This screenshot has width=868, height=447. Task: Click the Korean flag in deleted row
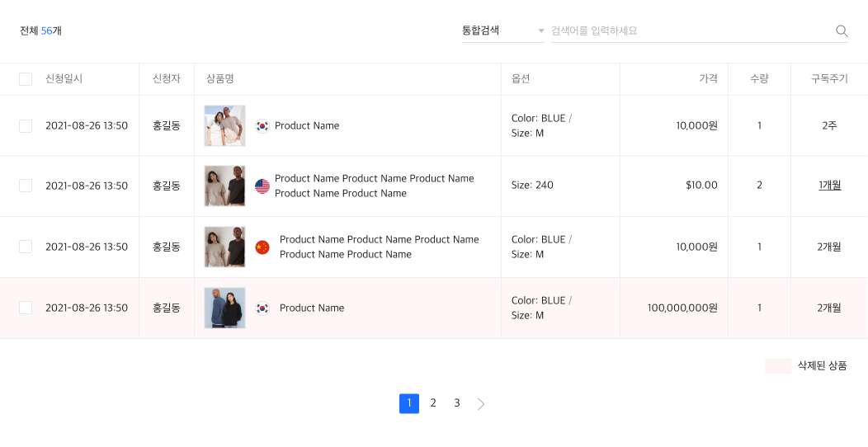(x=262, y=308)
